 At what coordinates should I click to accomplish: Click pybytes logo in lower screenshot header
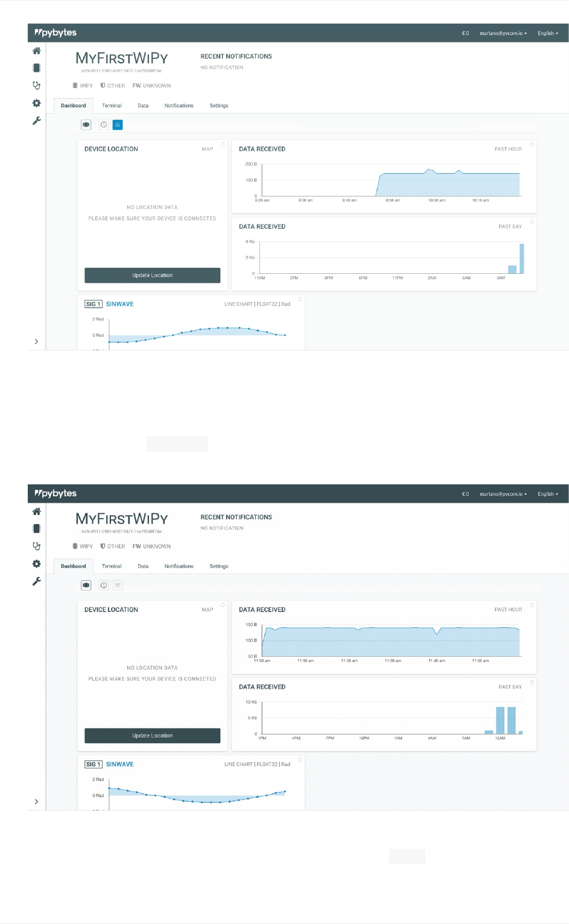coord(56,493)
